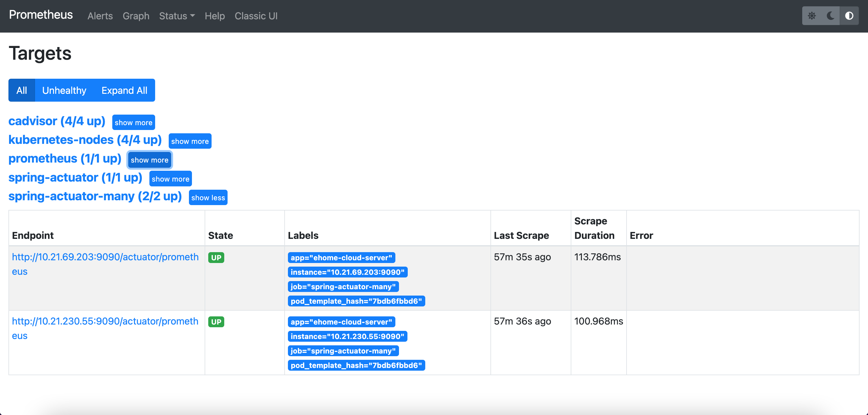Screen dimensions: 868x415
Task: Select auto contrast theme icon
Action: click(x=849, y=16)
